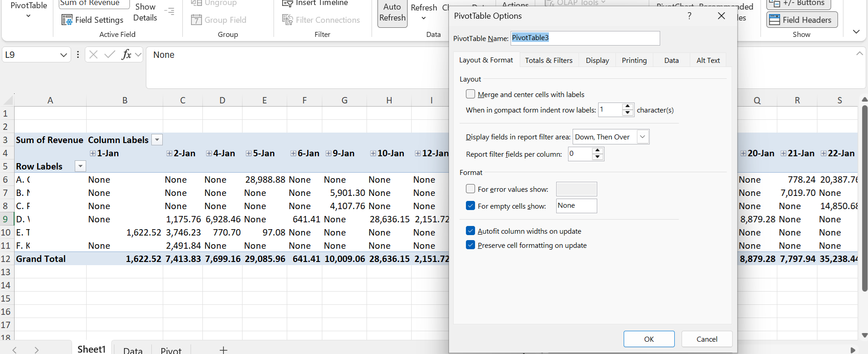Switch to the Alt Text tab

(708, 60)
